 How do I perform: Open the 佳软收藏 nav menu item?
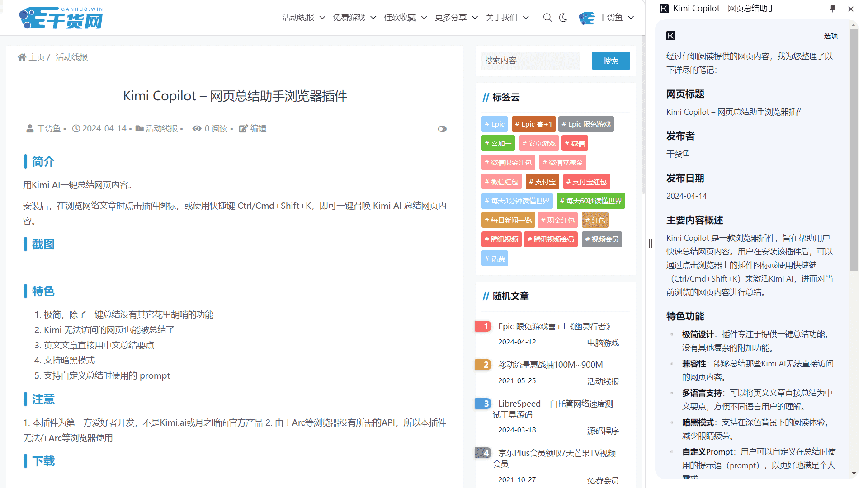400,18
